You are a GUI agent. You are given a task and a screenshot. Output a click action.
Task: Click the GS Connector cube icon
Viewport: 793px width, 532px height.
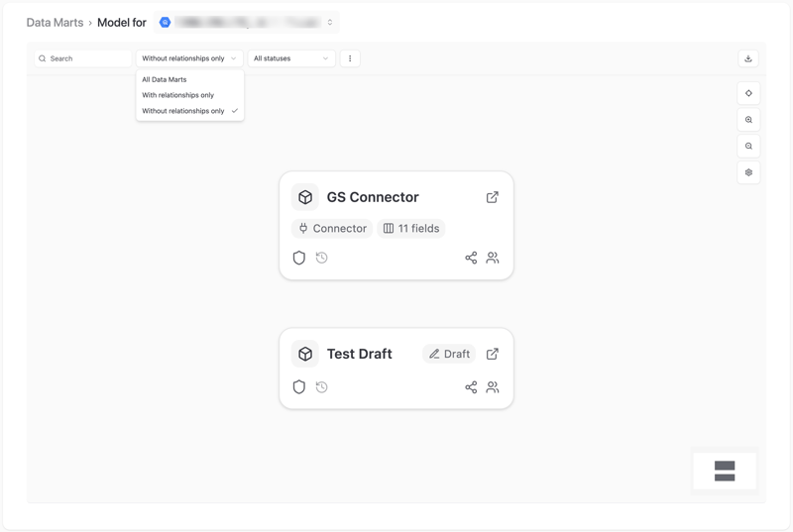click(x=305, y=197)
